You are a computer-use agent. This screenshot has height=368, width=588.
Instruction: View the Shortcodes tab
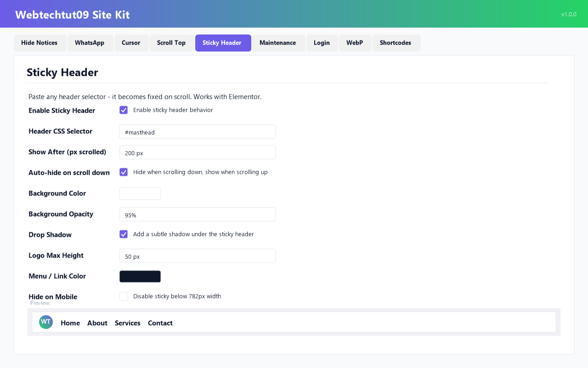[x=396, y=43]
